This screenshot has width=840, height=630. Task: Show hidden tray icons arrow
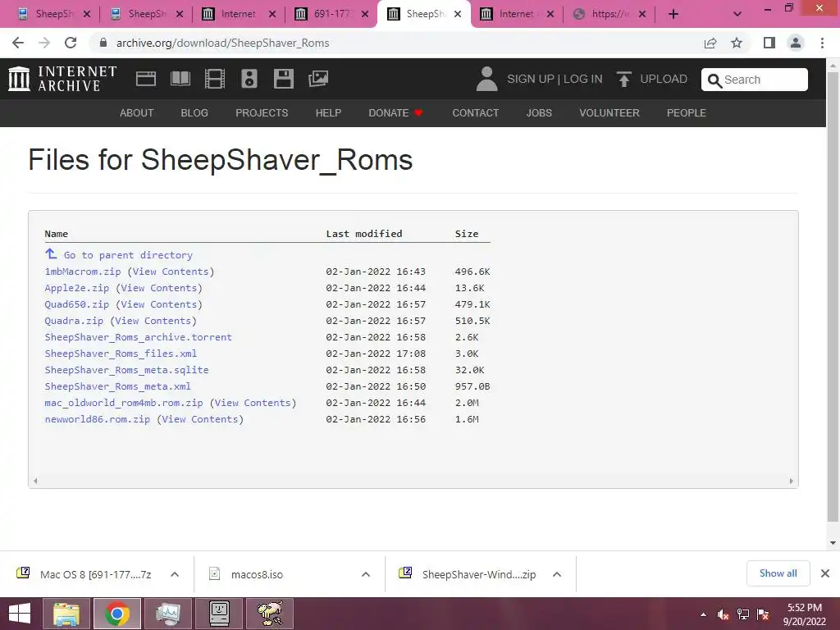click(703, 614)
